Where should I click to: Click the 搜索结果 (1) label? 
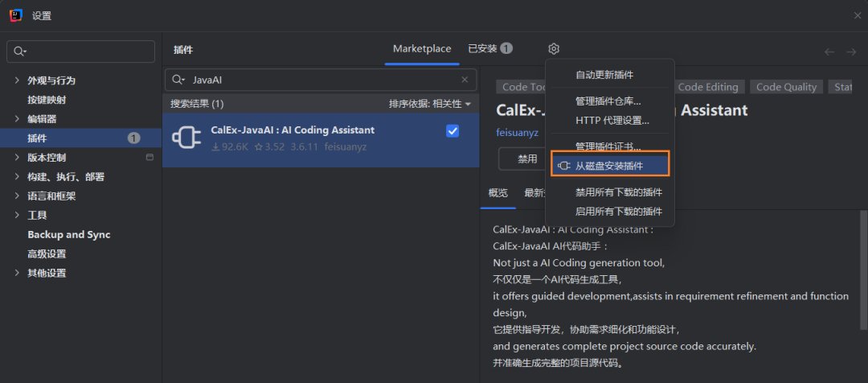coord(197,104)
